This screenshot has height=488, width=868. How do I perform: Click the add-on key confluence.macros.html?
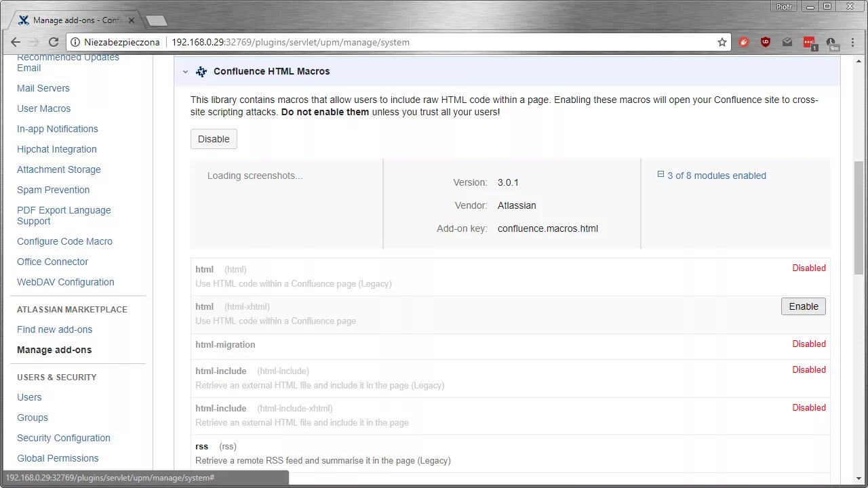coord(548,228)
